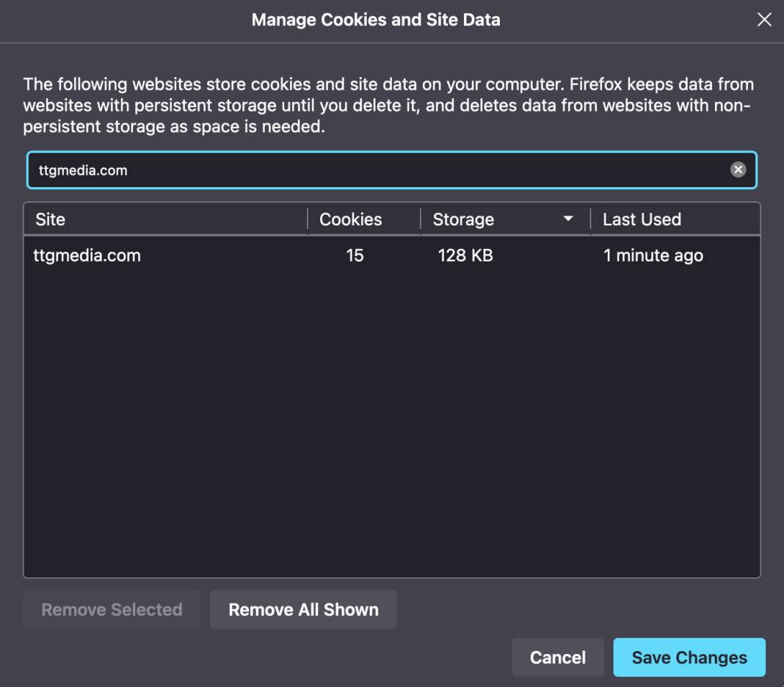The image size is (784, 687).
Task: Click the dimmed Remove Selected control
Action: pos(111,609)
